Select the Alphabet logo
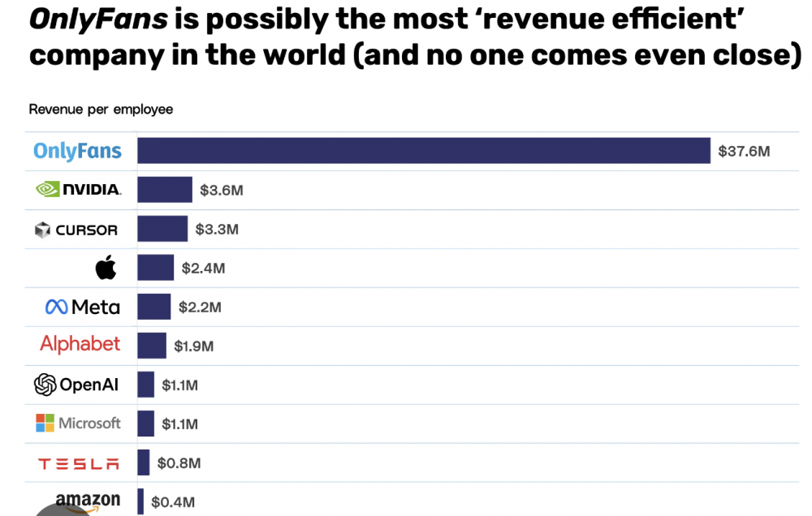Viewport: 812px width, 516px height. click(x=80, y=345)
